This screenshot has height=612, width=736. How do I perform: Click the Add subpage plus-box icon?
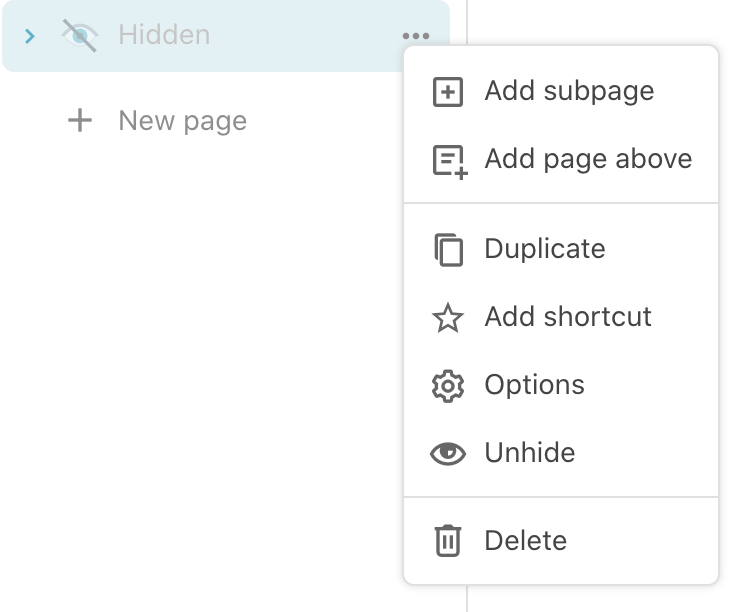pyautogui.click(x=448, y=92)
